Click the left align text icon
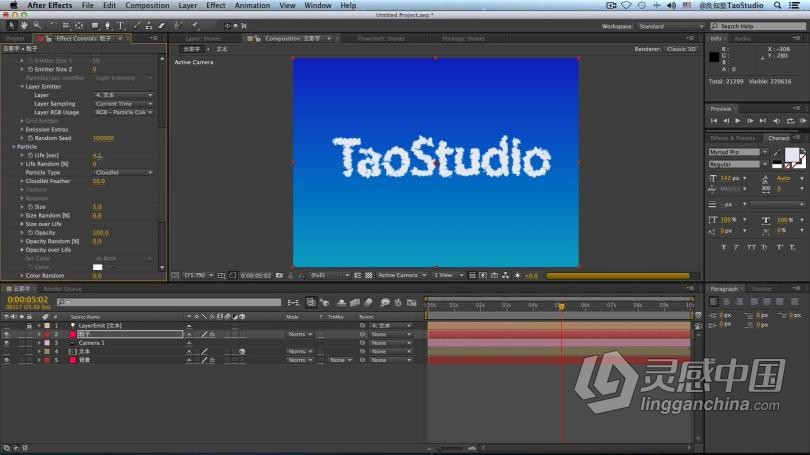This screenshot has height=455, width=810. tap(713, 302)
